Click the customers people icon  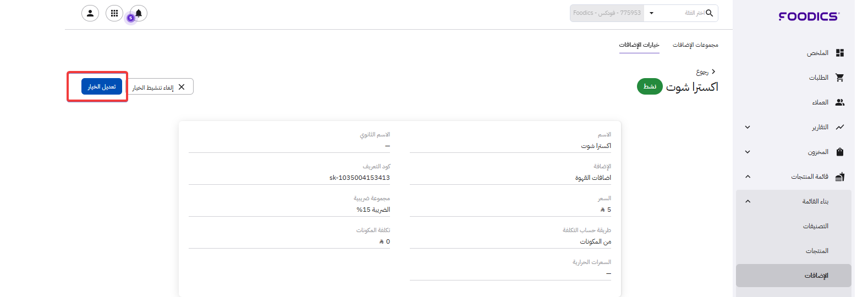[840, 102]
